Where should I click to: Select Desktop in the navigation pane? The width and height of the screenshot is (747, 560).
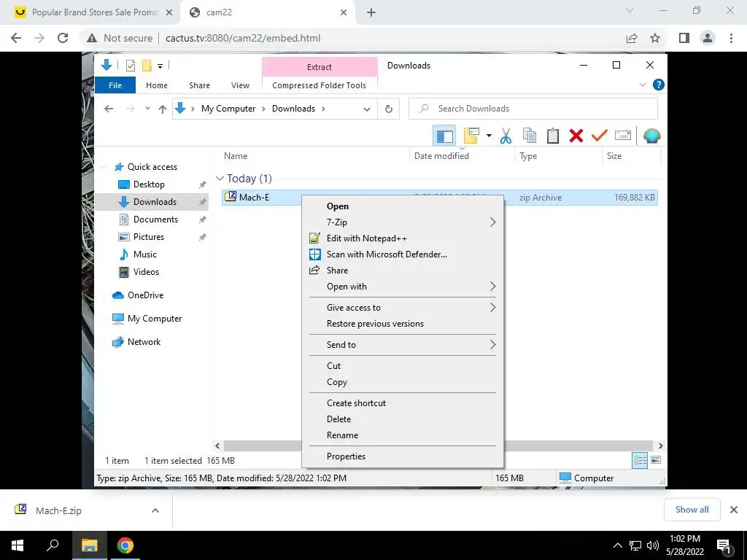click(149, 184)
